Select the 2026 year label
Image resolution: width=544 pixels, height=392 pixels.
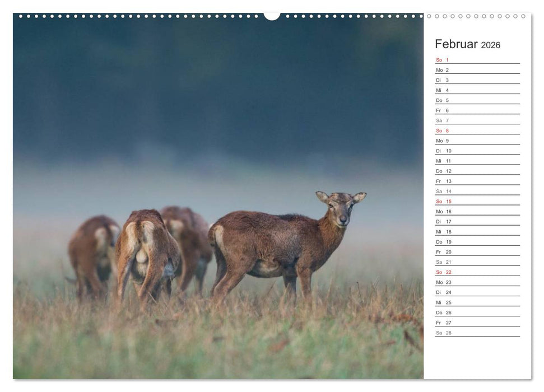point(489,43)
